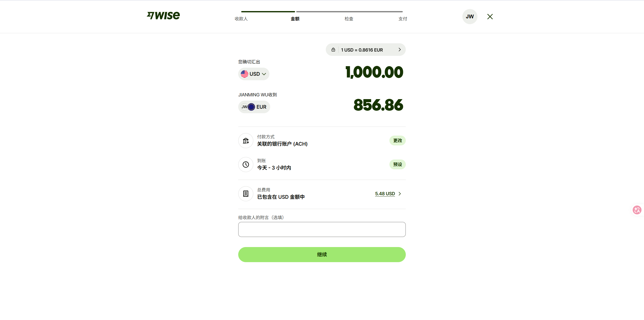Screen dimensions: 644x320
Task: Click the clock arrival time icon
Action: (246, 165)
